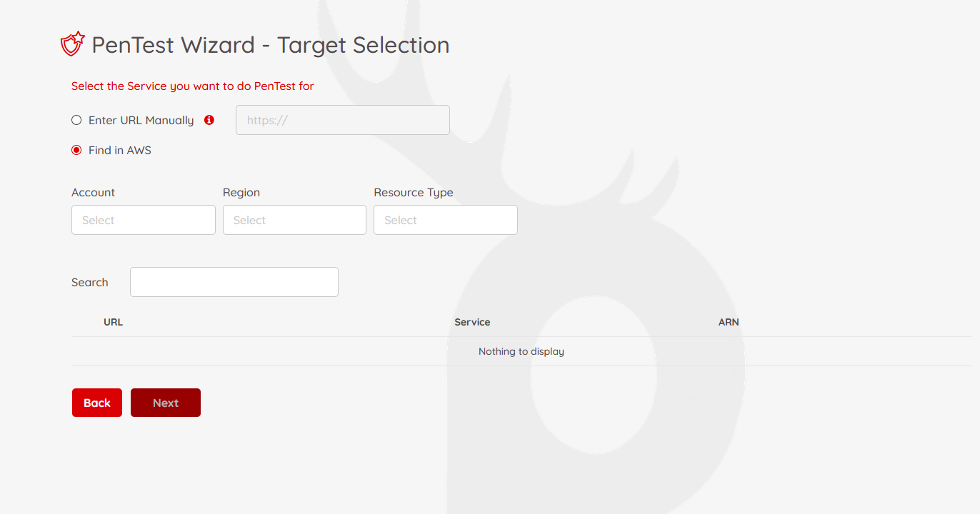
Task: Sort by the Service column header
Action: click(x=472, y=322)
